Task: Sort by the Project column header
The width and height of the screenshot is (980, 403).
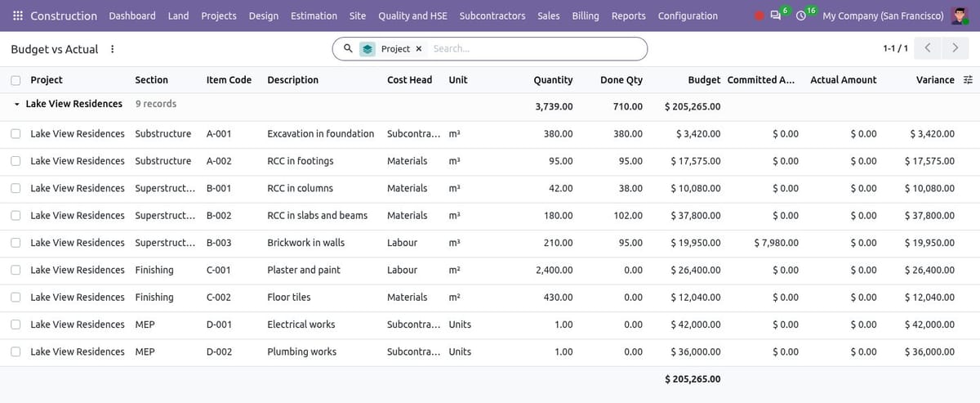Action: coord(47,80)
